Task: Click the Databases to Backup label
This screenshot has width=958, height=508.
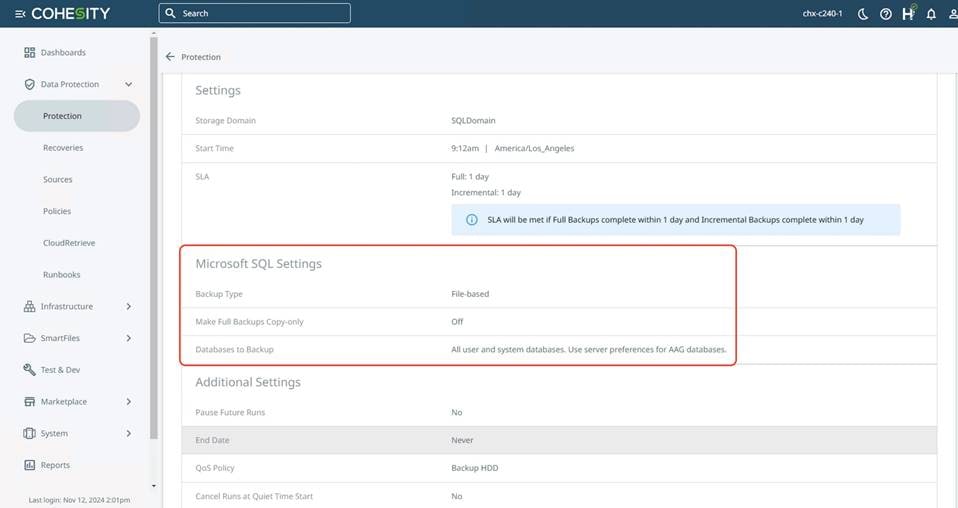Action: pyautogui.click(x=234, y=350)
